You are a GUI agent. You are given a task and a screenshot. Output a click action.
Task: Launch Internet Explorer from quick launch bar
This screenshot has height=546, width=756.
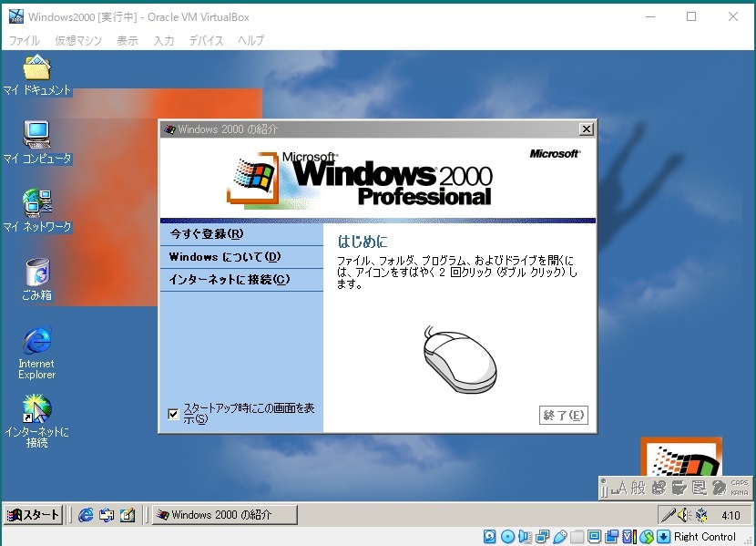pos(86,515)
